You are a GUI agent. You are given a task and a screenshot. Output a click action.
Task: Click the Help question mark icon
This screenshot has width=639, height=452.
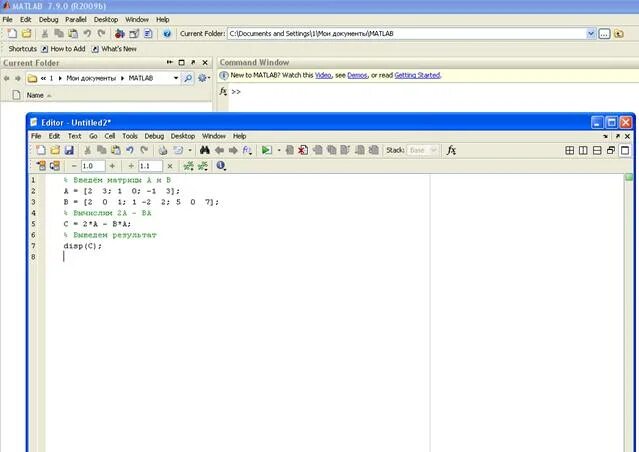[x=167, y=33]
